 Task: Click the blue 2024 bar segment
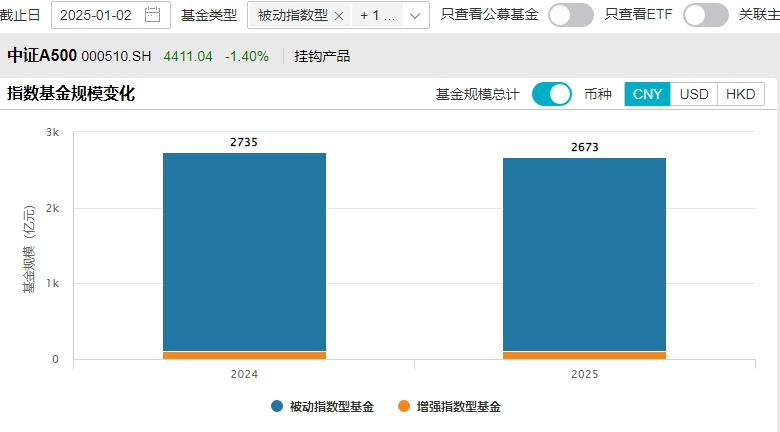[244, 252]
